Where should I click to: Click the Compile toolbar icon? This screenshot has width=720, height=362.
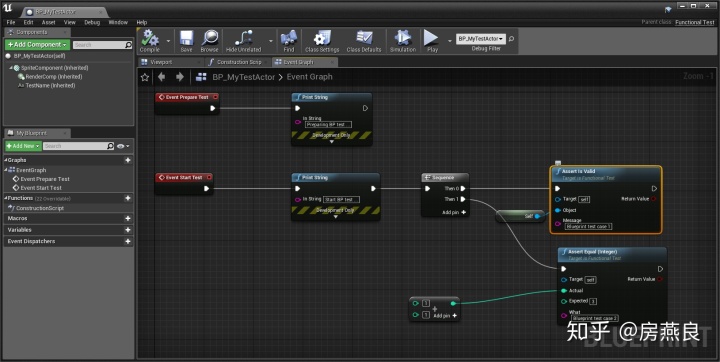click(x=150, y=38)
